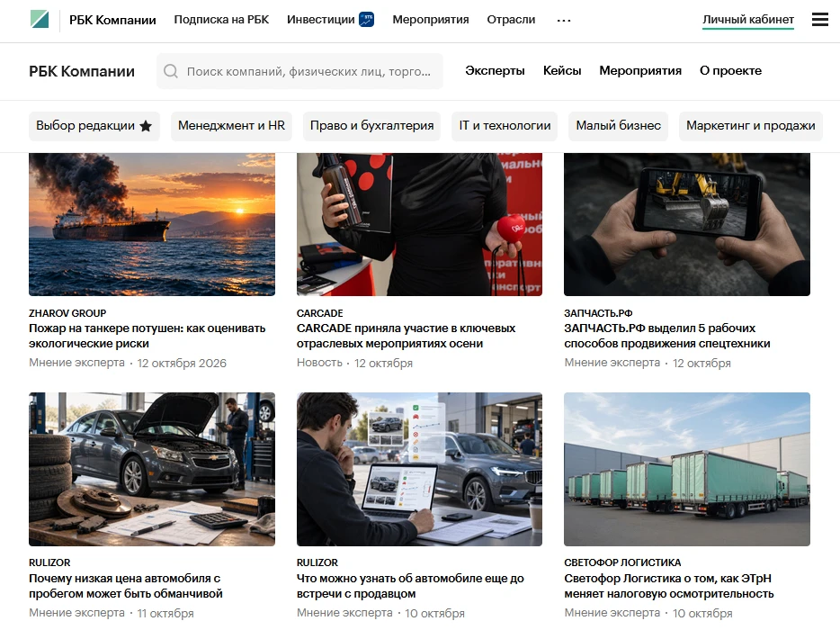
Task: Read article about ЗАПЧАСТЬ.РФ спецтехники promotion
Action: [x=667, y=336]
